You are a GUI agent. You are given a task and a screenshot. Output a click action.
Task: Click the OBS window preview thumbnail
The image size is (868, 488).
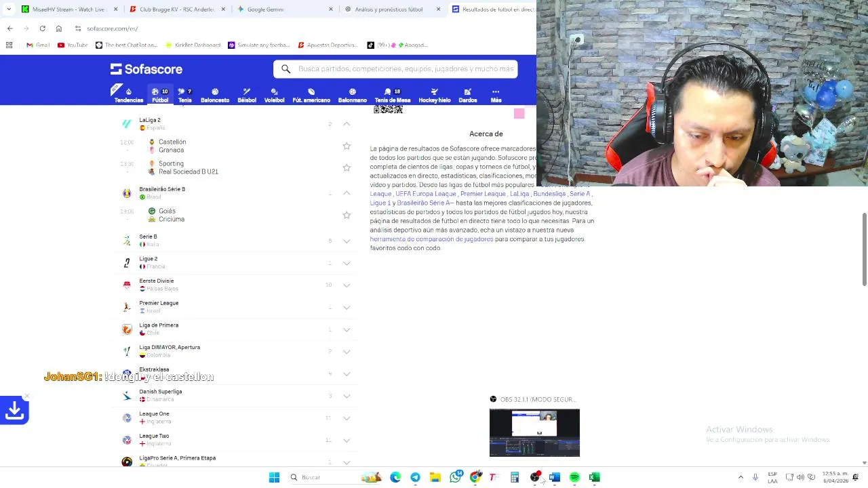pos(534,432)
